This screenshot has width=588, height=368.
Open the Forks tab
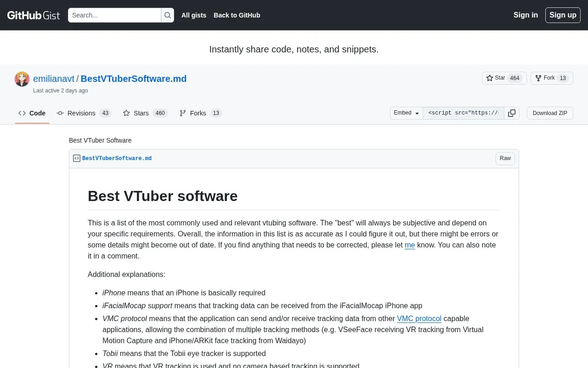click(201, 113)
